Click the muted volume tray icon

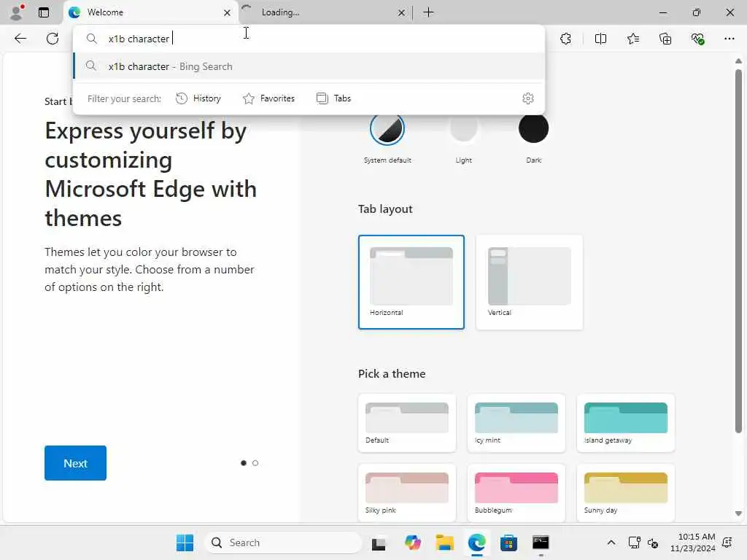tap(653, 542)
